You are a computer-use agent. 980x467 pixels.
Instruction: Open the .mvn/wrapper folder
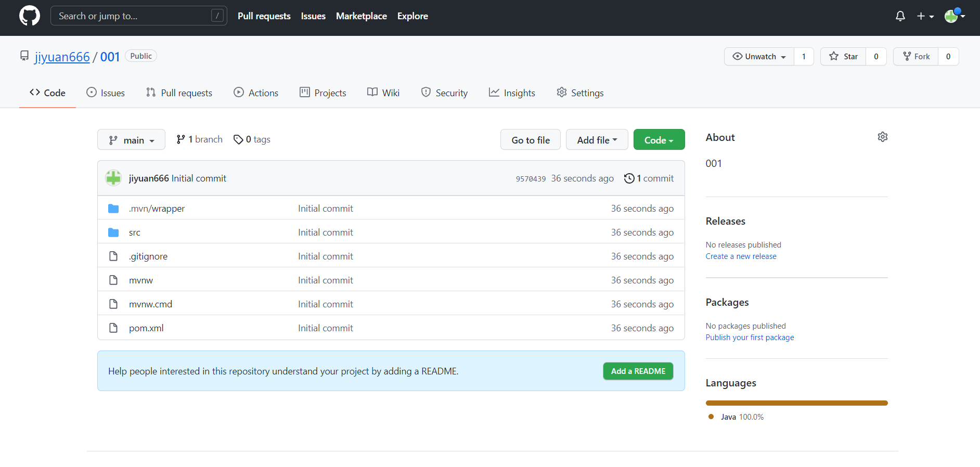point(157,209)
